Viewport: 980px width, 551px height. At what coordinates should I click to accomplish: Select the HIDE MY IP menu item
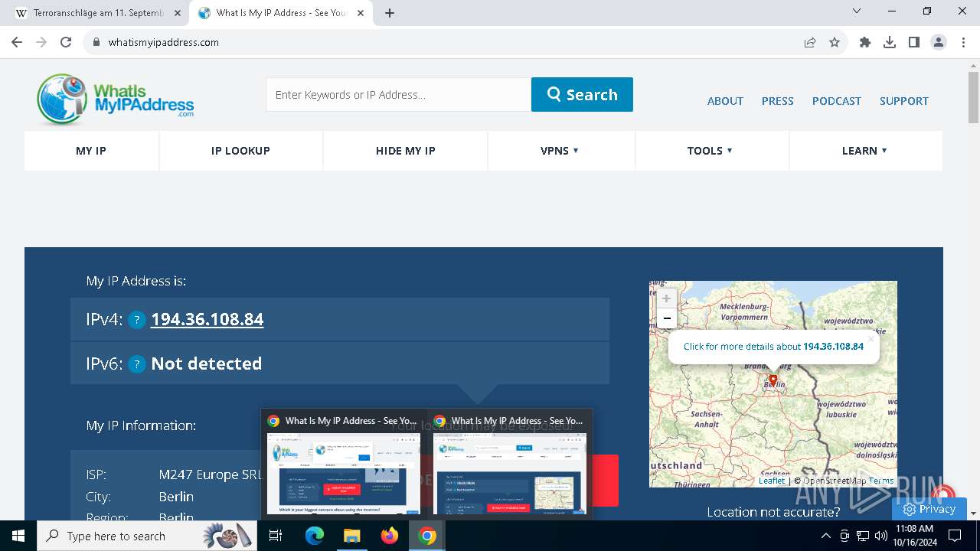click(405, 151)
